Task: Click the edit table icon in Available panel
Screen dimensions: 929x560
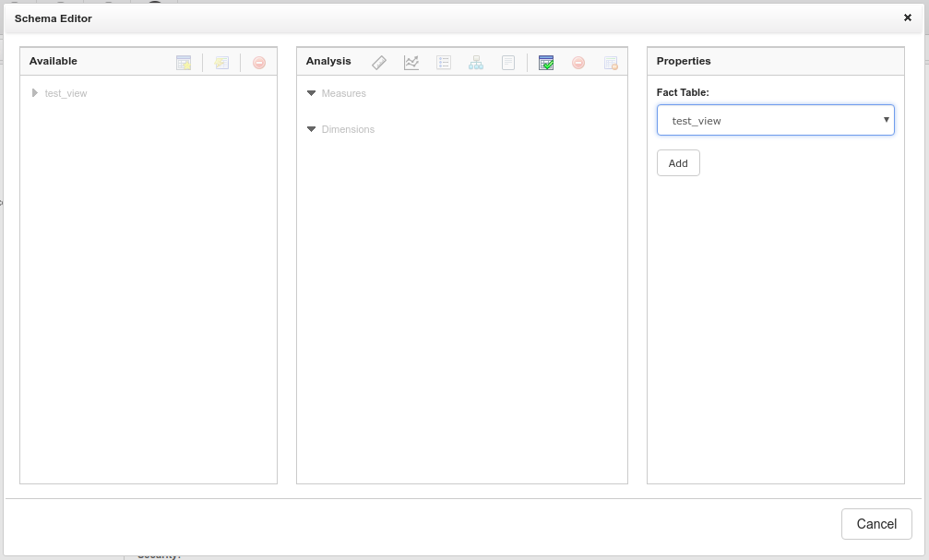Action: pos(221,63)
